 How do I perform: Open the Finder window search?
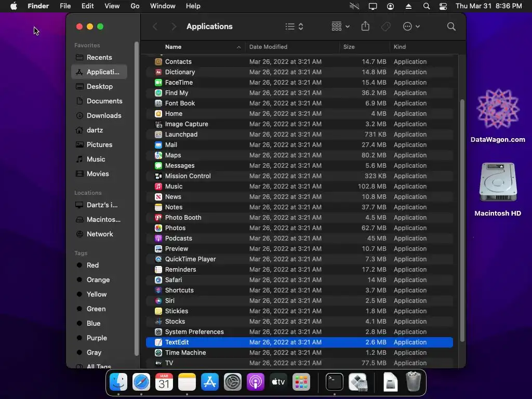(451, 26)
